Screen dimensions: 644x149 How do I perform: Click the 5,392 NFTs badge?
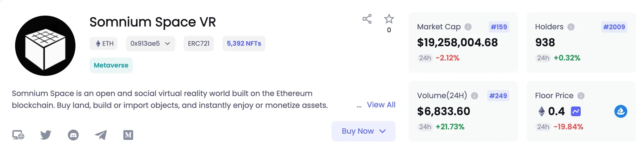point(244,44)
